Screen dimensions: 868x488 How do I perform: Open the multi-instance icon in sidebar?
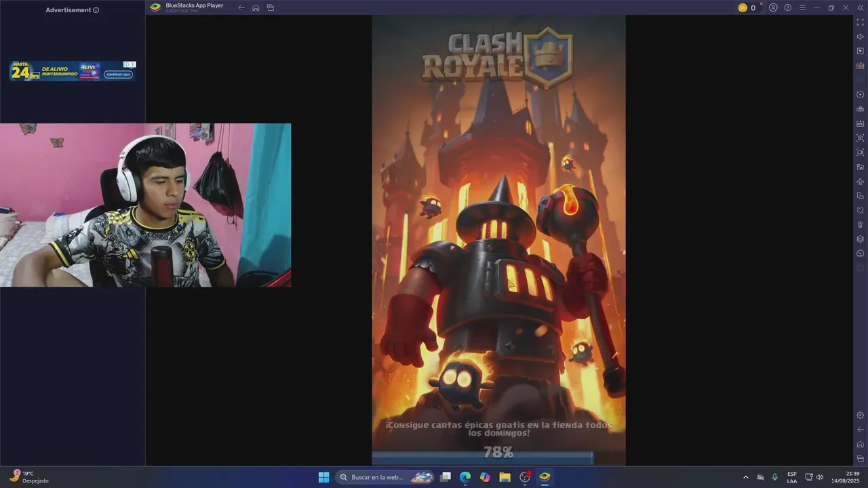pos(860,196)
